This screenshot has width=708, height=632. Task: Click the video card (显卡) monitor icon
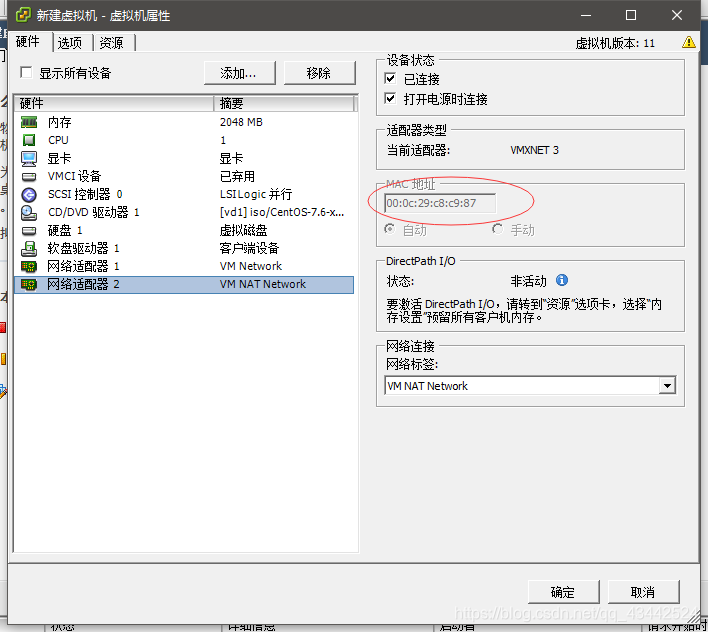pyautogui.click(x=29, y=158)
